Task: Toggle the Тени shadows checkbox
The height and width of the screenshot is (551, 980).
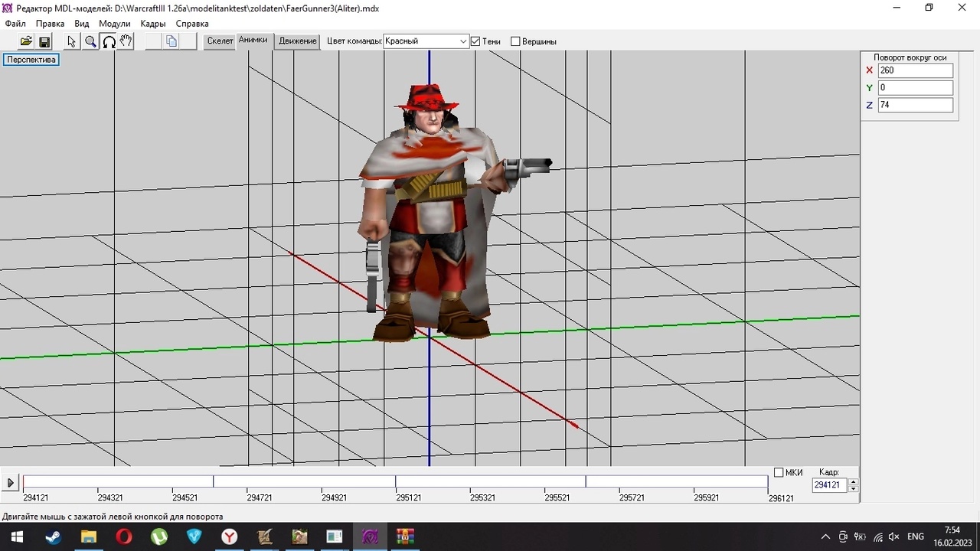Action: tap(475, 41)
